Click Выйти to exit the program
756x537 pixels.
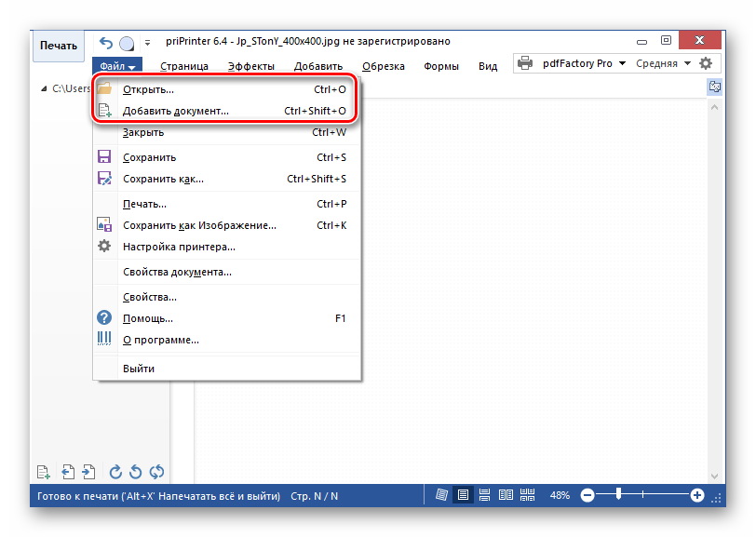tap(139, 369)
